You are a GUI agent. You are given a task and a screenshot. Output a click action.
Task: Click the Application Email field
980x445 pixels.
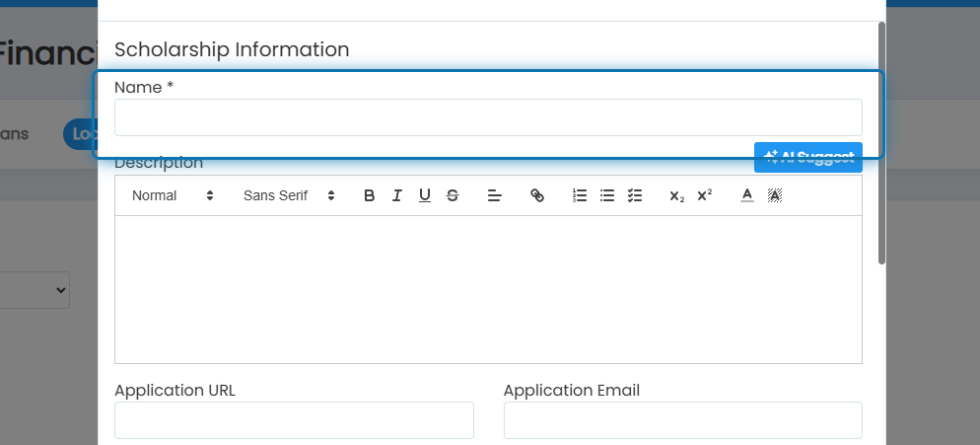click(683, 420)
